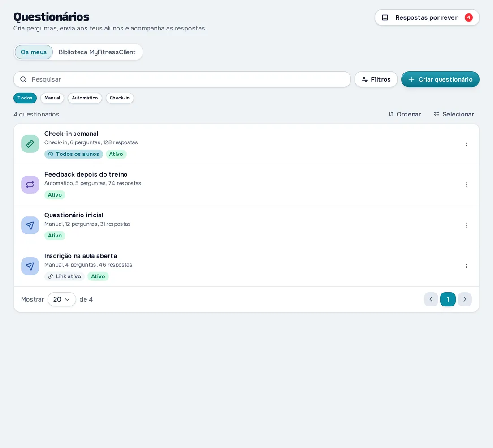The height and width of the screenshot is (448, 493).
Task: Filter by Check-in chip
Action: tap(120, 98)
